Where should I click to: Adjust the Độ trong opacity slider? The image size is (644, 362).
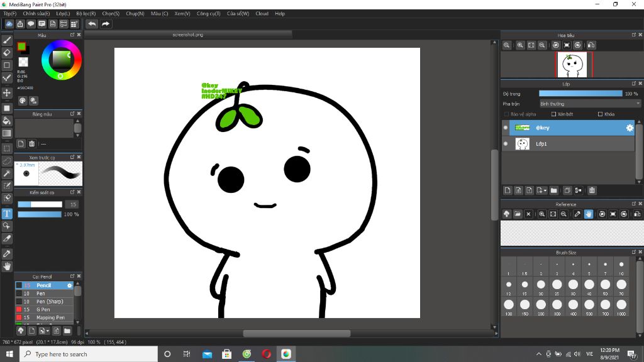pyautogui.click(x=580, y=94)
